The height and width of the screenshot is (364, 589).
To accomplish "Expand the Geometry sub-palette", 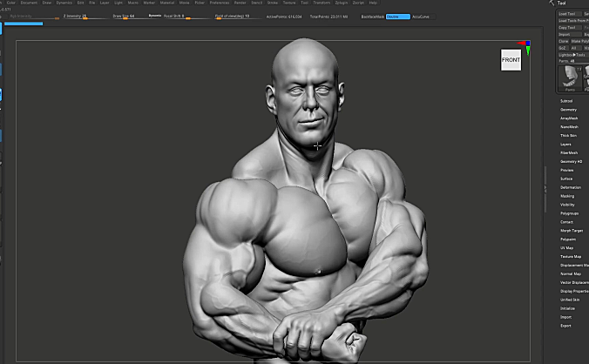I will click(x=568, y=110).
